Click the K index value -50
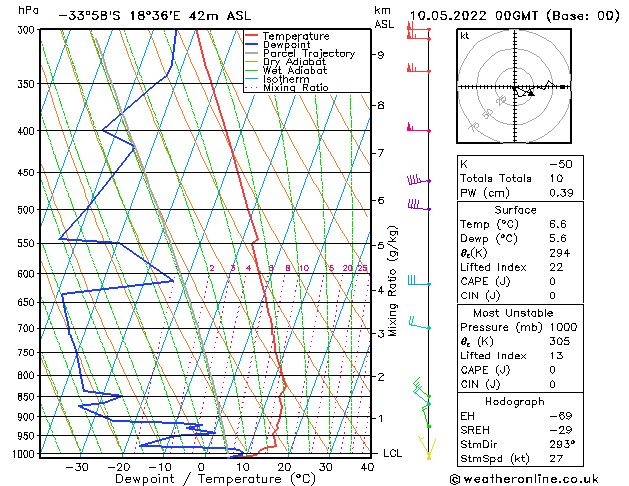The image size is (629, 486). tap(561, 164)
